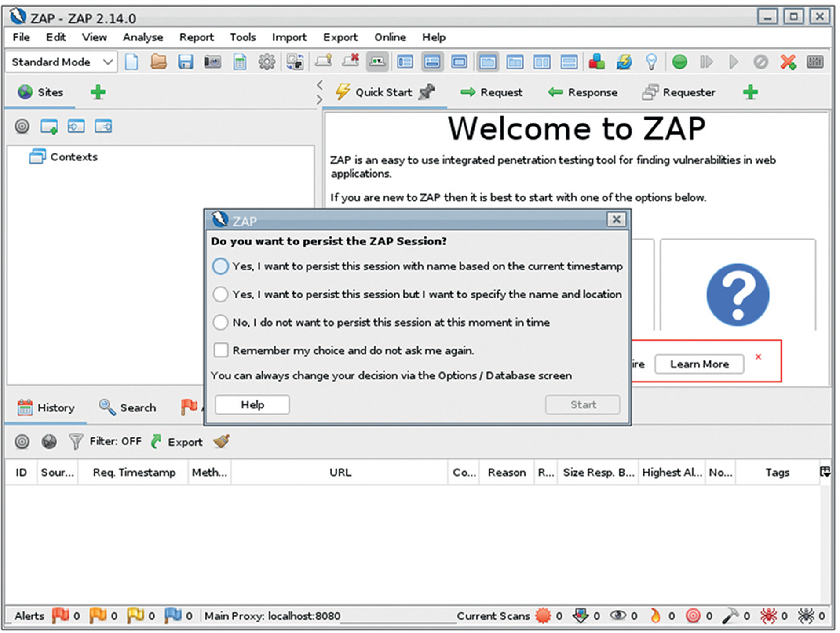Viewport: 840px width, 633px height.
Task: Click the red spider scan icon in the status bar
Action: (x=769, y=616)
